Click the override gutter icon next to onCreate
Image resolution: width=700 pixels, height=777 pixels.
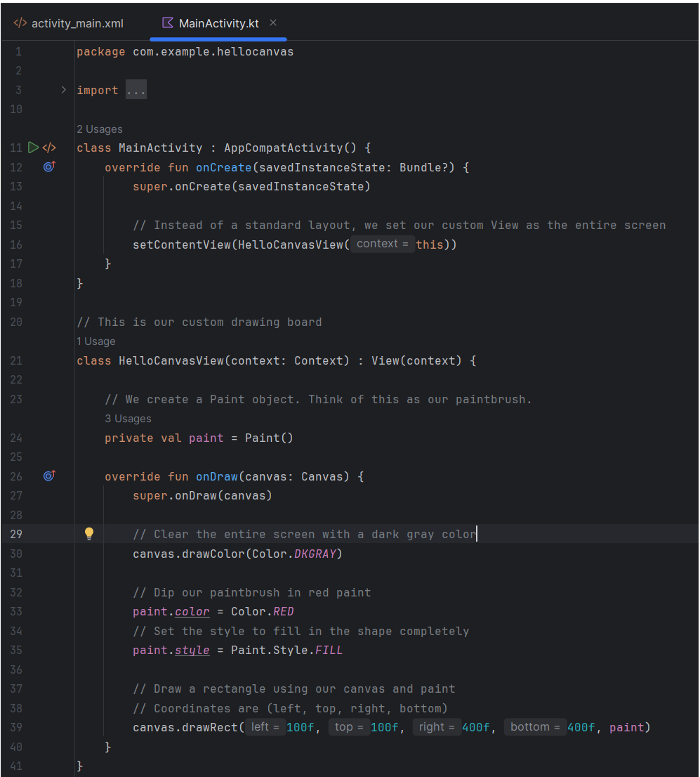49,166
